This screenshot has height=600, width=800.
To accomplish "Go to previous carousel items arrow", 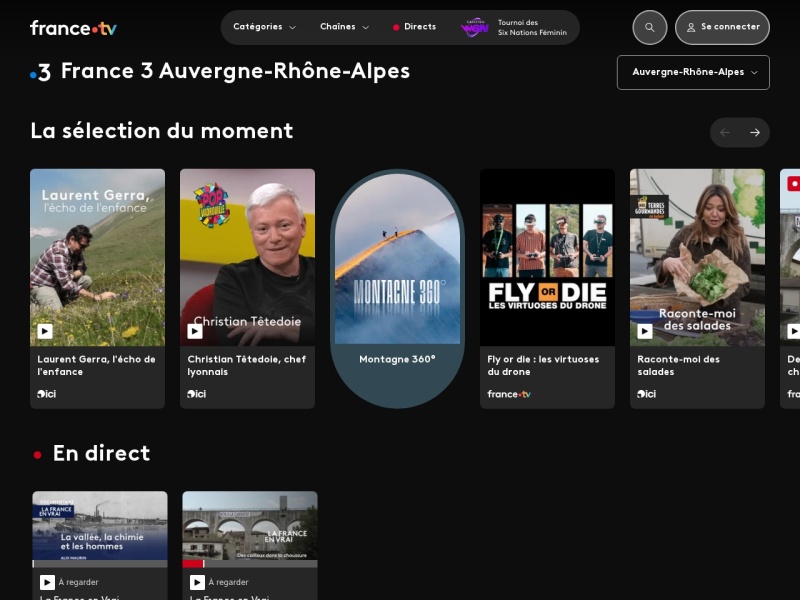I will 725,133.
